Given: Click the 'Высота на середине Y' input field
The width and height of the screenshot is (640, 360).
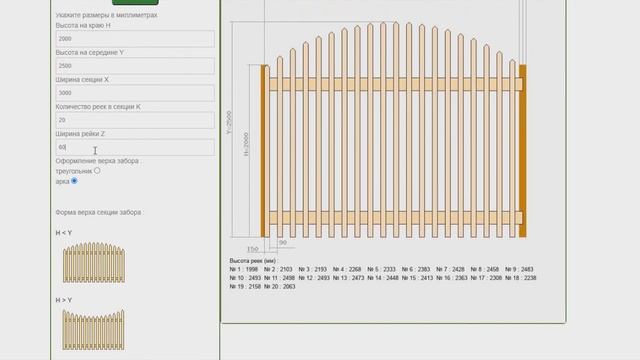Looking at the screenshot, I should [135, 66].
